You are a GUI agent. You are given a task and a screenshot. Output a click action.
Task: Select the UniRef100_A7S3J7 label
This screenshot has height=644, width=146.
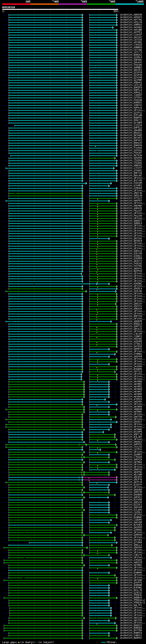(131, 198)
